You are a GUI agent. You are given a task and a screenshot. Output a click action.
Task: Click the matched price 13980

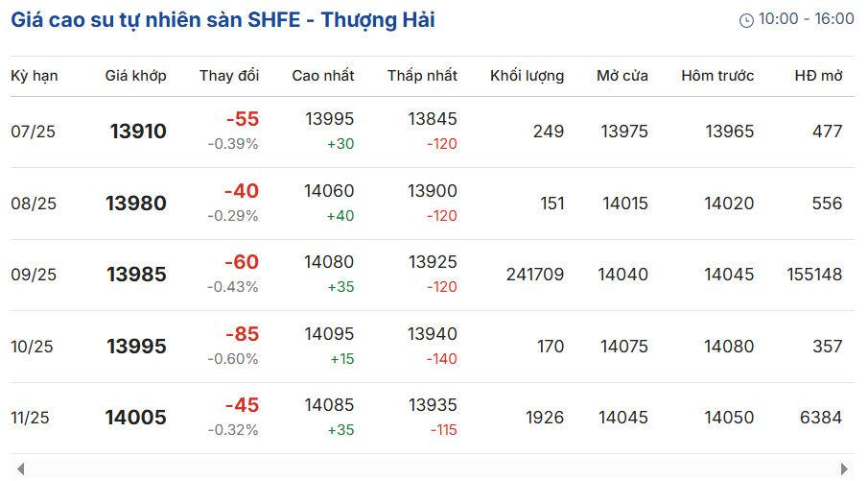136,204
